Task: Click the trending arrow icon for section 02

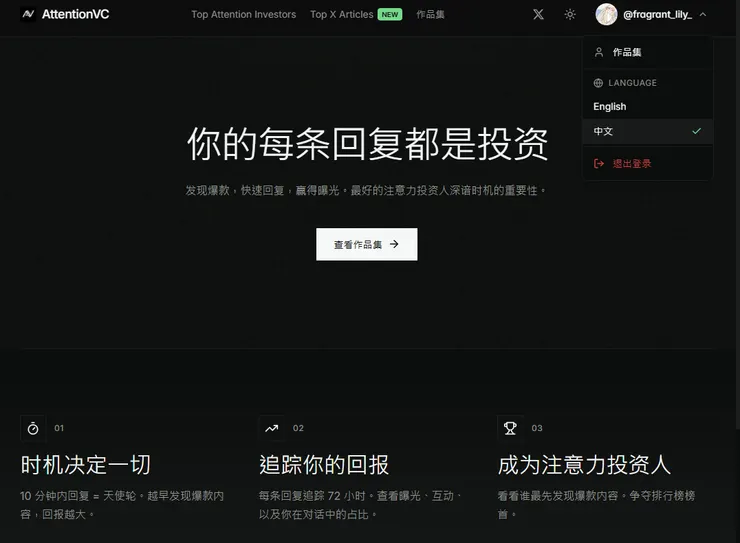Action: coord(271,428)
